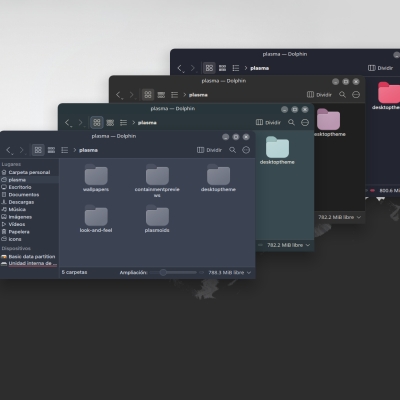Select the wallpapers folder
Viewport: 400px width, 400px height.
point(96,178)
